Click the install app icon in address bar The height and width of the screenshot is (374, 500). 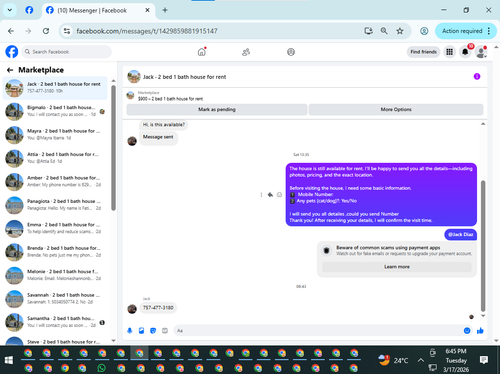point(368,31)
